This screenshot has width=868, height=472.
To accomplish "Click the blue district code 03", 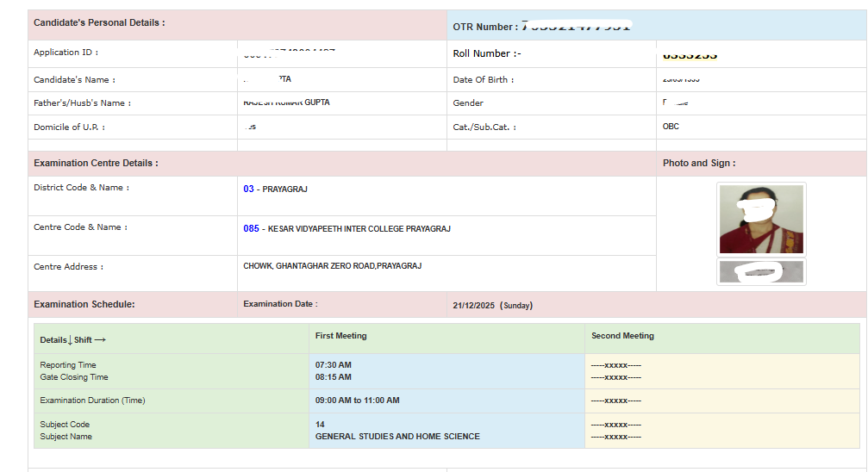I will tap(248, 189).
